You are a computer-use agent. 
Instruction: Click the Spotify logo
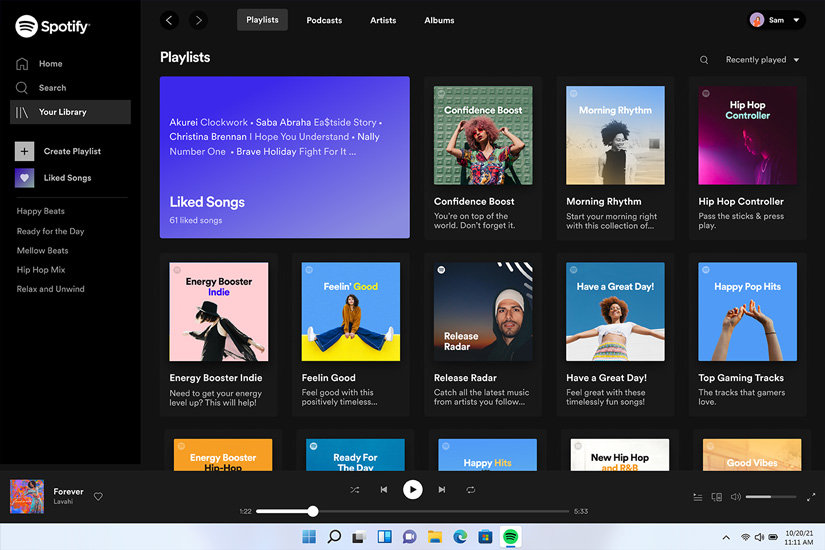click(x=52, y=26)
